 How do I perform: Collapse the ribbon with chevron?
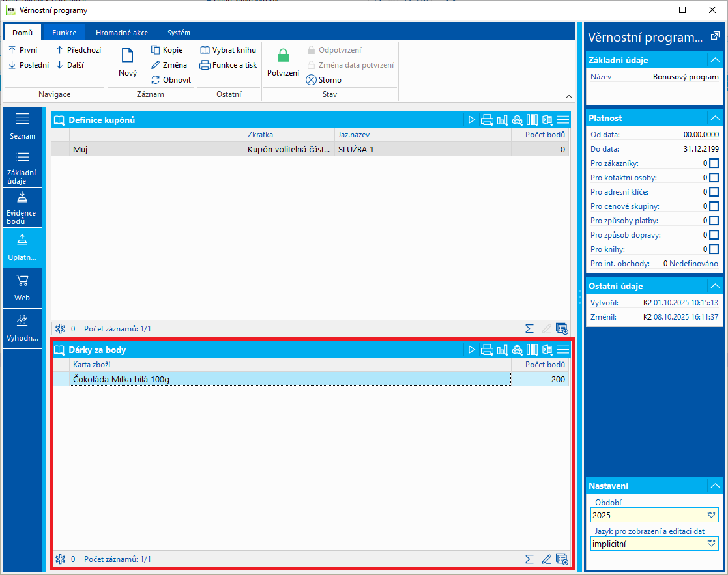[569, 96]
